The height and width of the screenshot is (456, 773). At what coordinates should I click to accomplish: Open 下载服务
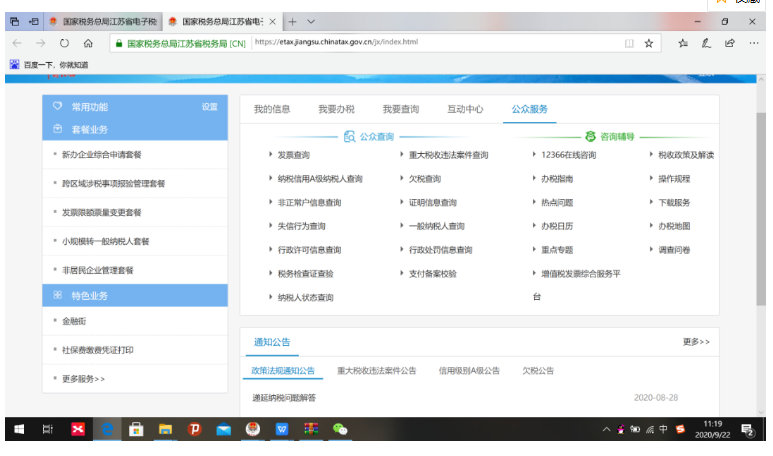pos(674,203)
